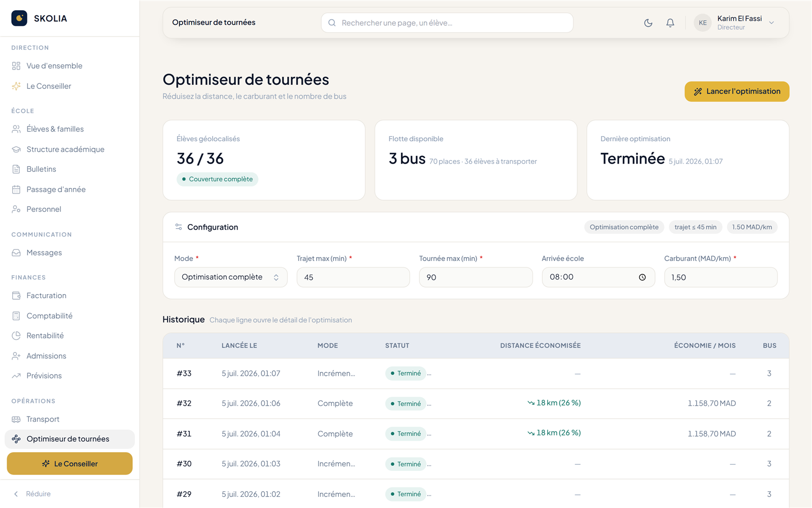Go to Comptabilité
Viewport: 812px width, 508px height.
(70, 316)
